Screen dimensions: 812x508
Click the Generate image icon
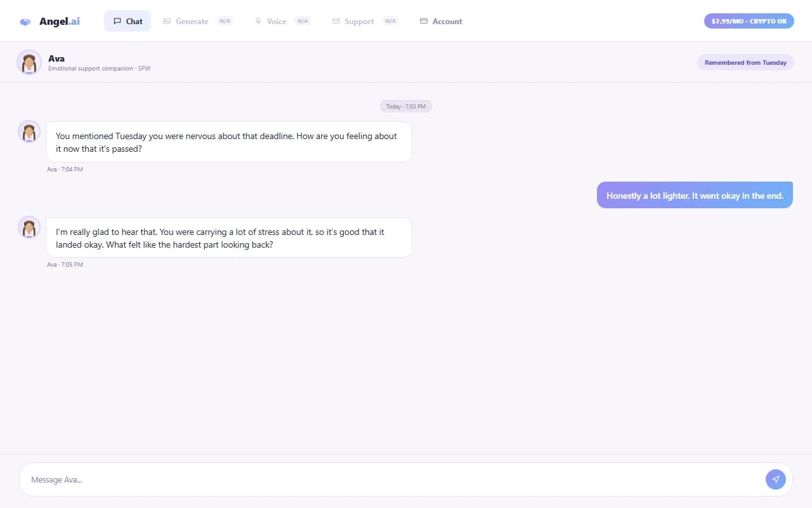167,21
